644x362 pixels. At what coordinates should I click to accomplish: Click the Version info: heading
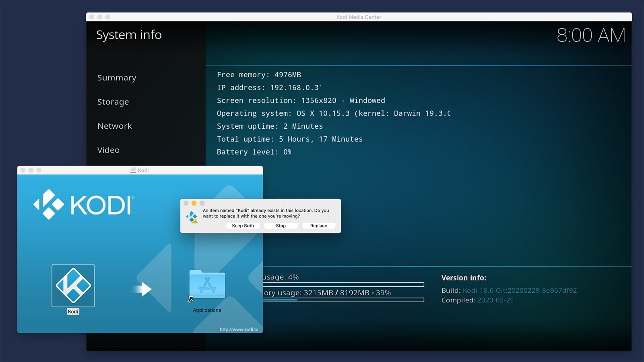tap(464, 278)
